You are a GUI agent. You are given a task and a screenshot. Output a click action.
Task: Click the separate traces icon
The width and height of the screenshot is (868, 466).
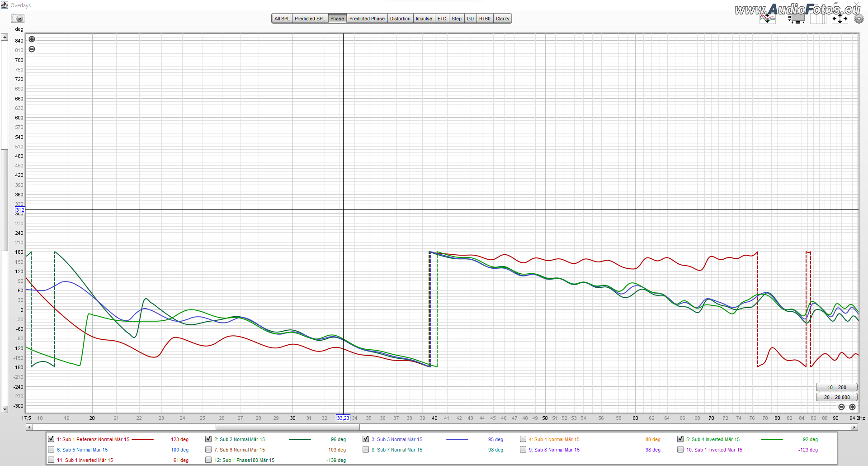tap(767, 19)
